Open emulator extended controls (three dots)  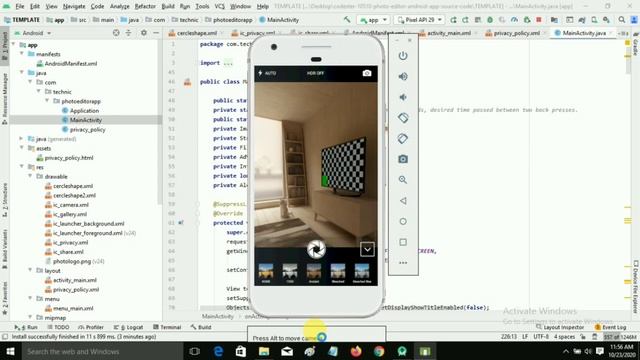(x=403, y=263)
